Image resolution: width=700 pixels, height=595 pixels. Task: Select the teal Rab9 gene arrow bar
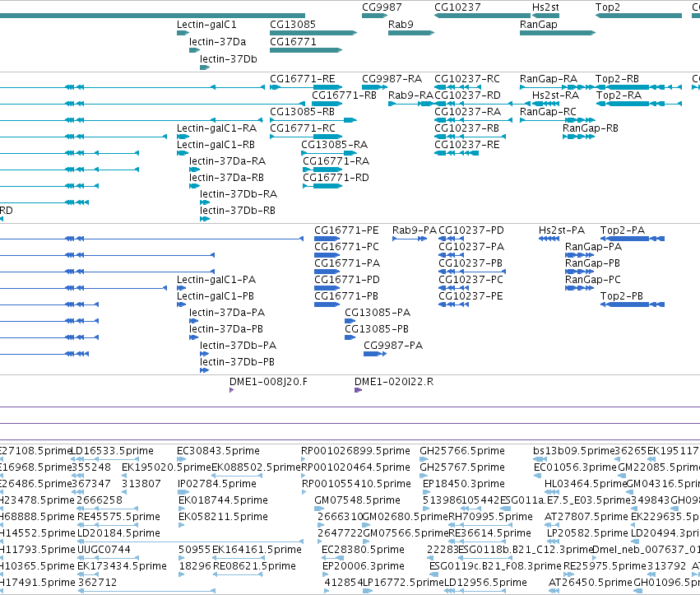pos(411,33)
